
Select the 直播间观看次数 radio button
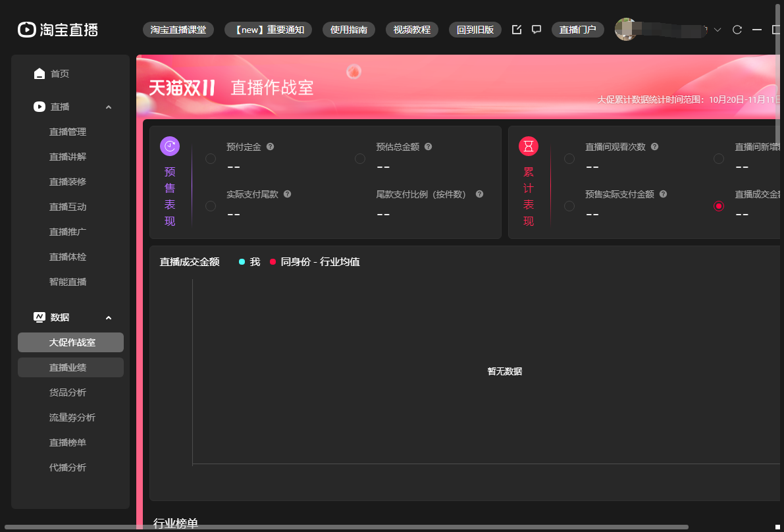[x=569, y=159]
